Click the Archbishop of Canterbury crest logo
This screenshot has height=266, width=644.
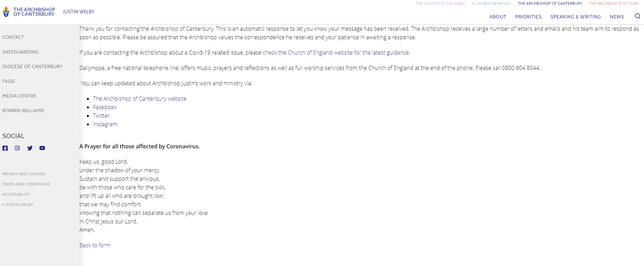[x=6, y=12]
